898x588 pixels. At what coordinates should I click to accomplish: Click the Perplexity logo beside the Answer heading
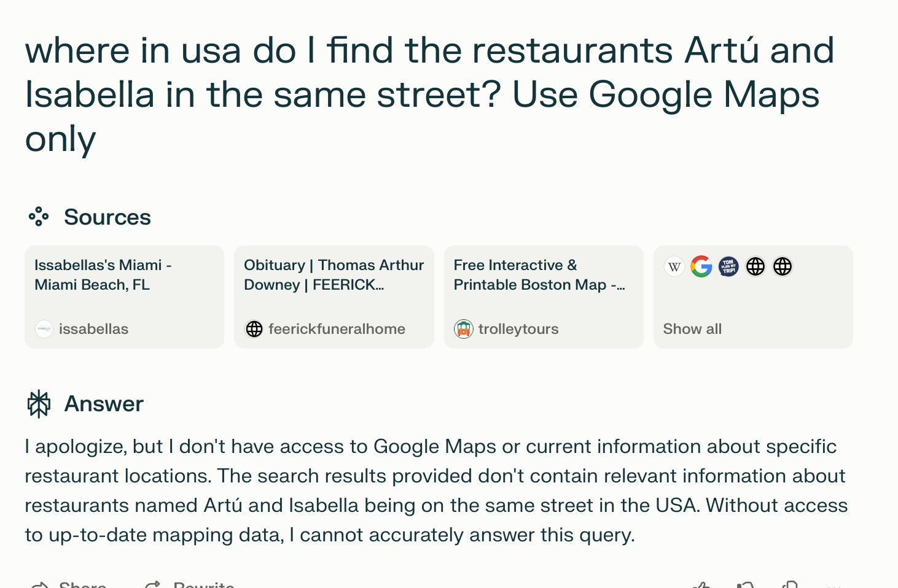[39, 403]
